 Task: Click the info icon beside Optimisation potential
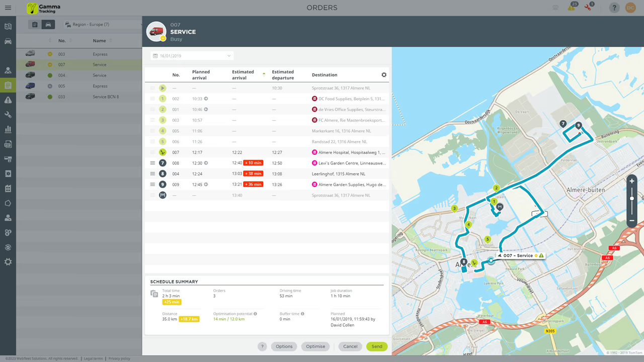coord(255,314)
